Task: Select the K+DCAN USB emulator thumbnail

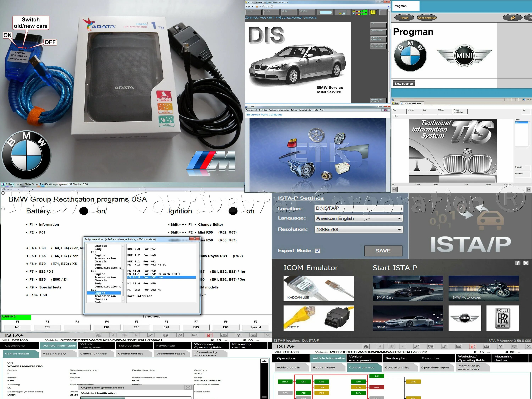Action: (318, 288)
